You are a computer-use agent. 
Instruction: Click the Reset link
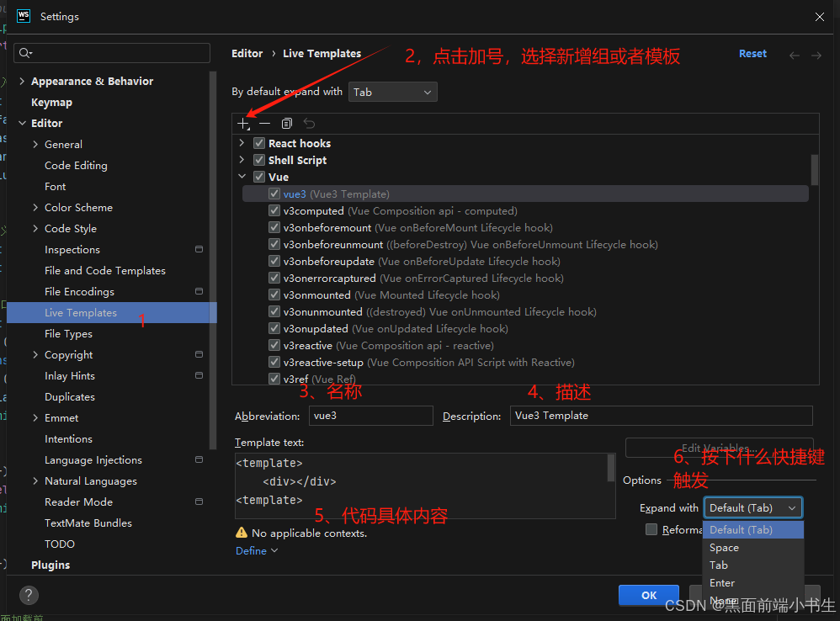click(752, 54)
